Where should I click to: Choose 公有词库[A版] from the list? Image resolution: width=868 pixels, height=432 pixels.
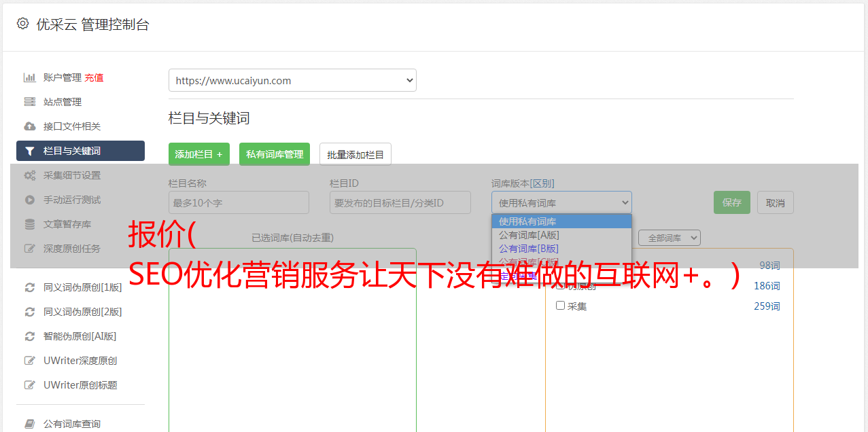click(x=529, y=235)
